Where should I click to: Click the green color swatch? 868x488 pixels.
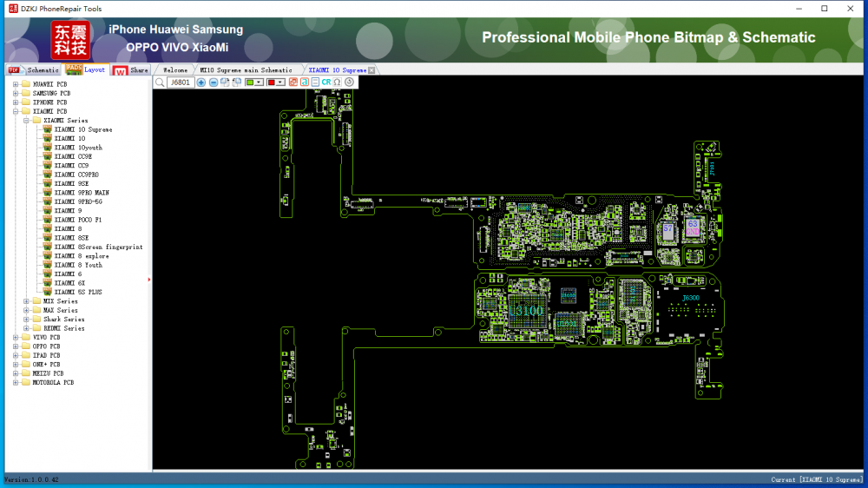pos(250,82)
